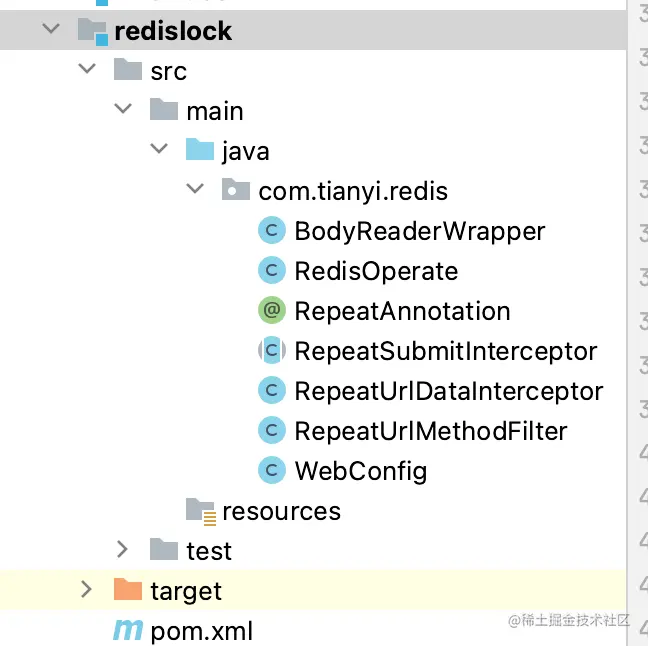Click the RepeatAnnotation annotation icon
Screen dimensions: 648x646
pos(271,311)
